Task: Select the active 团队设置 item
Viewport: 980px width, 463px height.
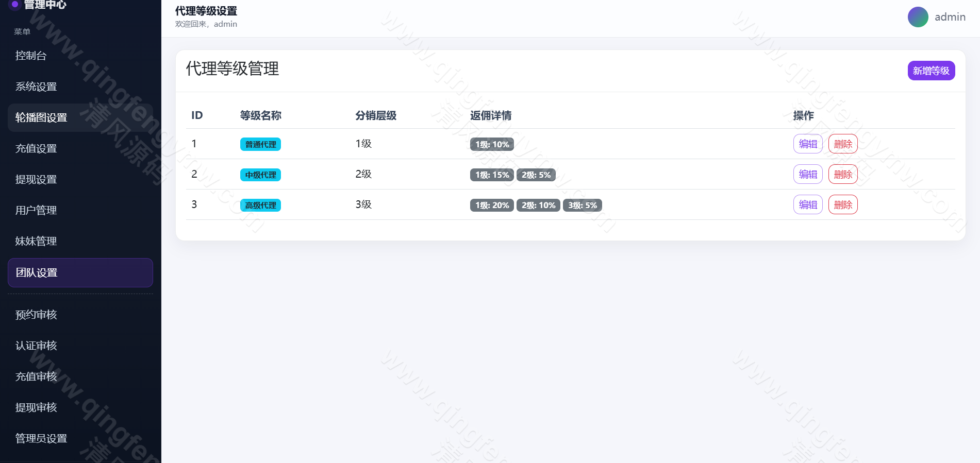Action: (x=80, y=272)
